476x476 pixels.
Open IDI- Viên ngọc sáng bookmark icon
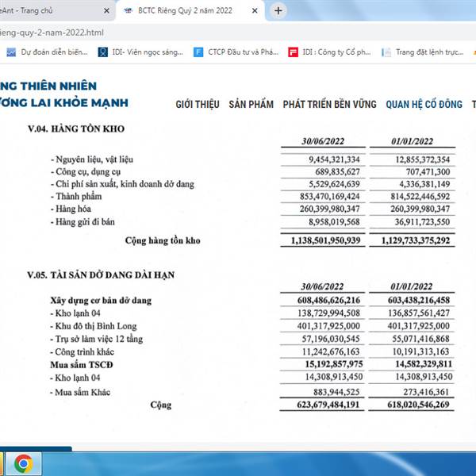coord(102,52)
